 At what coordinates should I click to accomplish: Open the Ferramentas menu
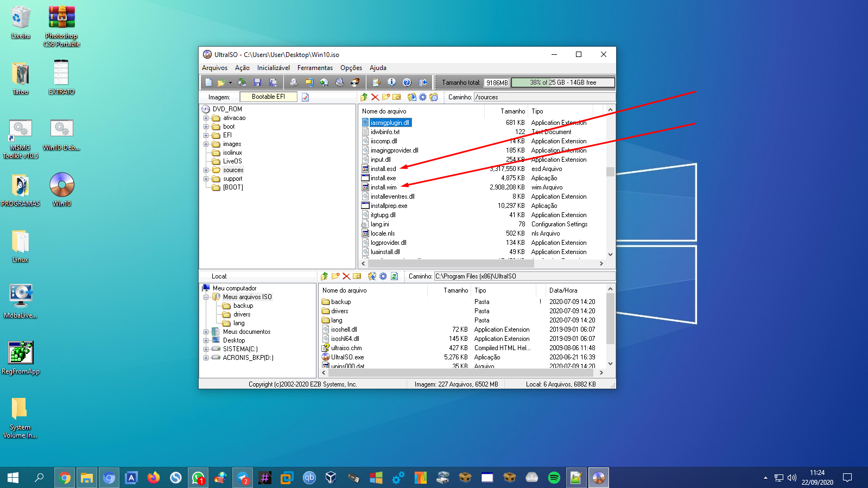[x=315, y=68]
